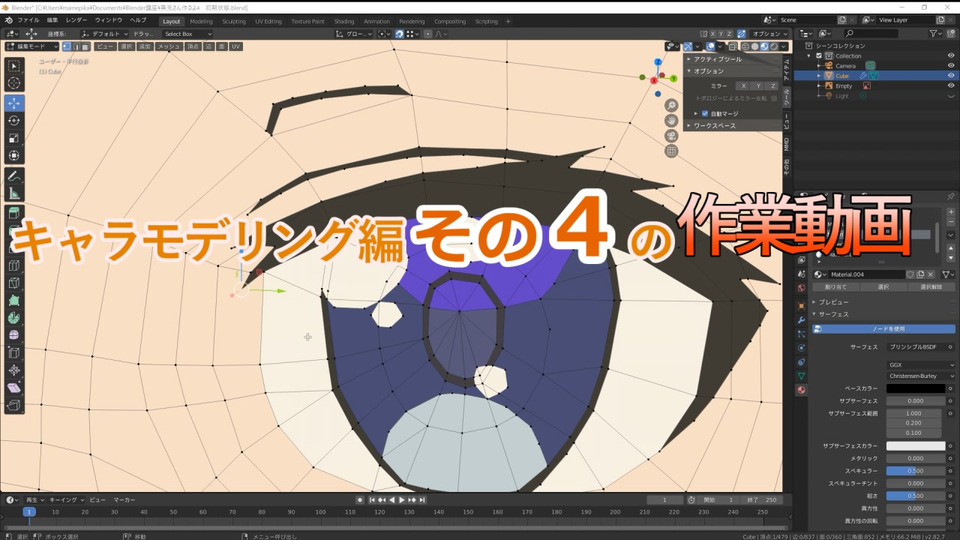Click the スペキュラー 0.500 slider

[915, 471]
